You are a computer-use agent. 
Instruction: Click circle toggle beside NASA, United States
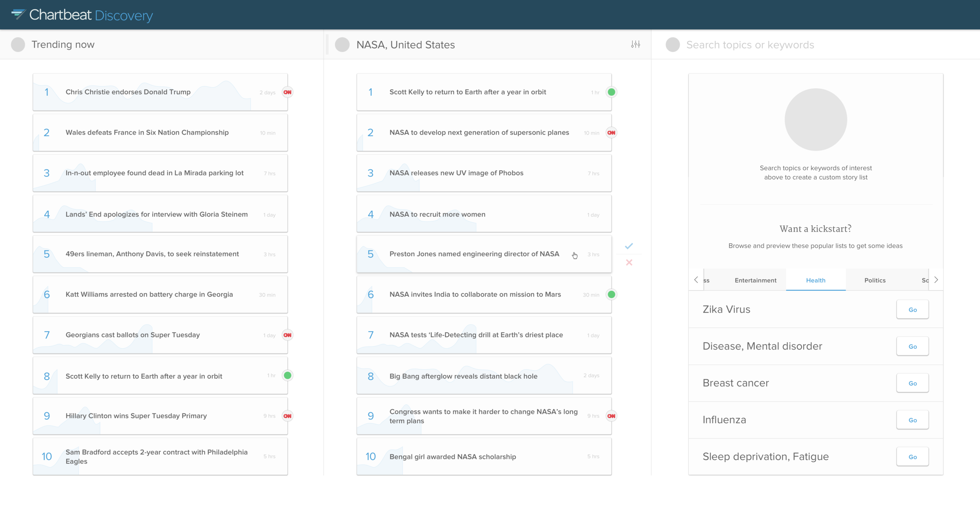pos(342,45)
